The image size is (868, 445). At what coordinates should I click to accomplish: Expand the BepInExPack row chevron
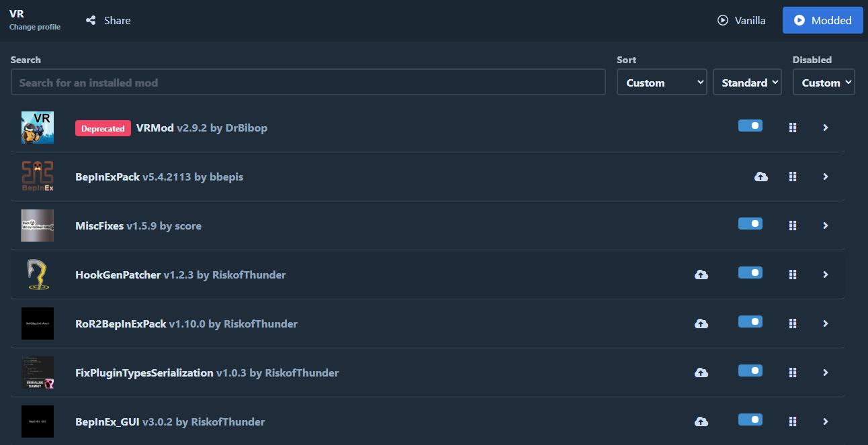tap(826, 177)
